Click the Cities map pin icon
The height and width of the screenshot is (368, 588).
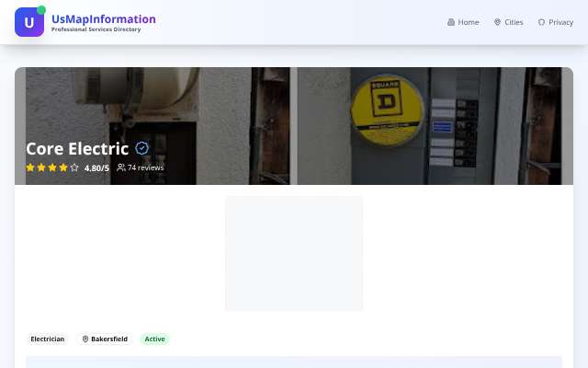point(497,22)
